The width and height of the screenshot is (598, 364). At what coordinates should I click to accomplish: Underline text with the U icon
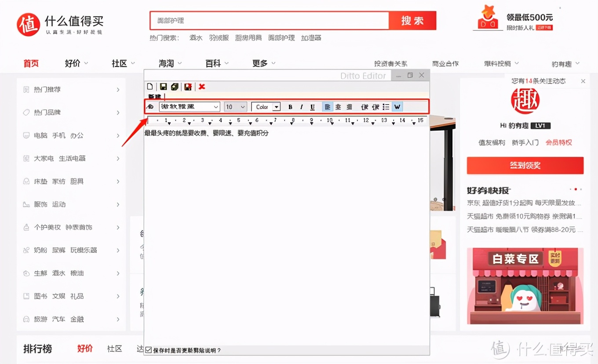point(313,106)
